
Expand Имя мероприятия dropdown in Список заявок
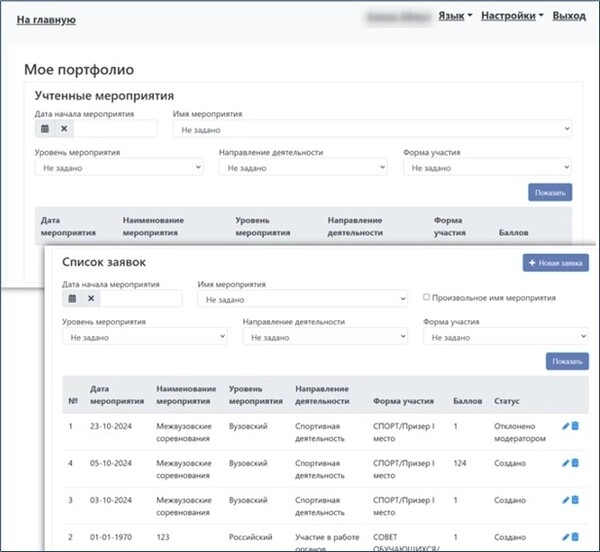tap(302, 299)
